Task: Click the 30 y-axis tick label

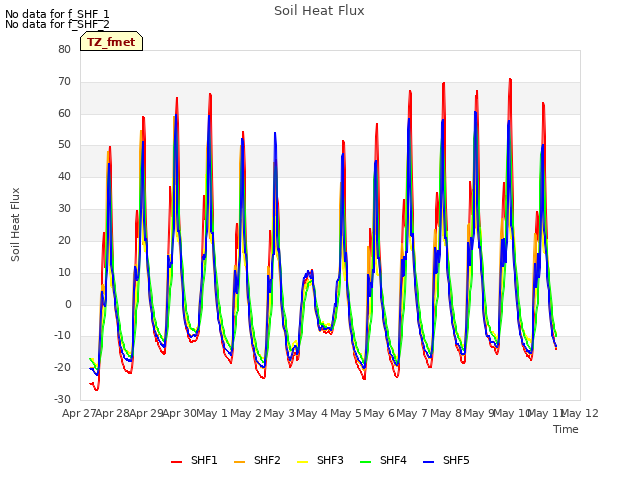Action: (x=64, y=209)
